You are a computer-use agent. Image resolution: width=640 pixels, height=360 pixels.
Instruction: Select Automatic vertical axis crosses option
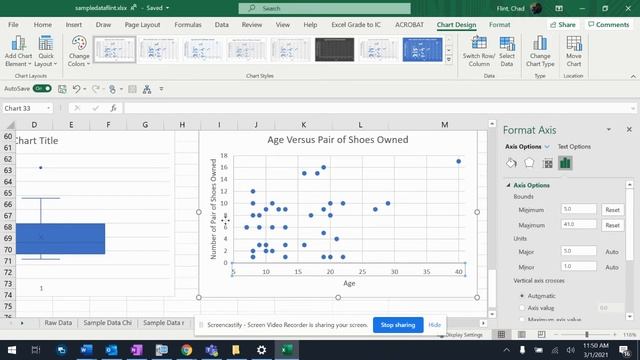point(522,296)
